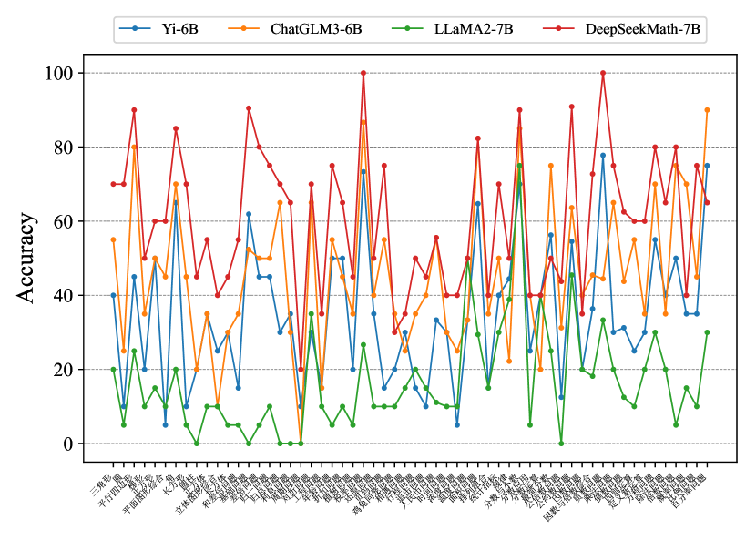This screenshot has width=756, height=540.
Task: Click the LLaMA2-7B legend label
Action: [474, 29]
